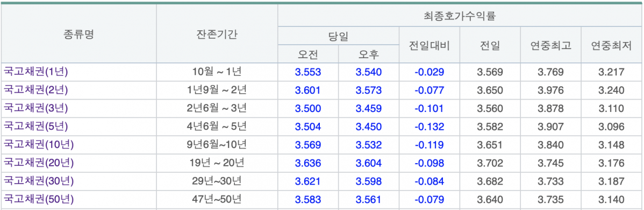Click the 전일대비 column header
The height and width of the screenshot is (210, 644).
click(429, 45)
